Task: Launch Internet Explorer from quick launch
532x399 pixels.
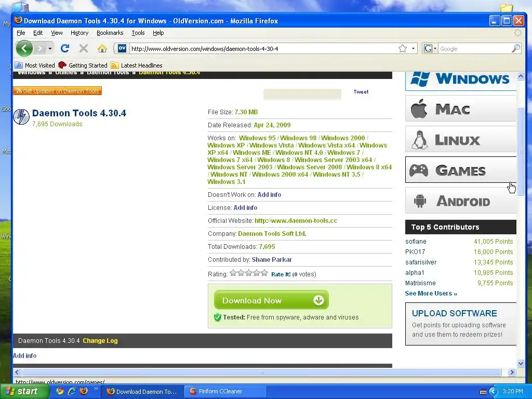Action: (72, 391)
